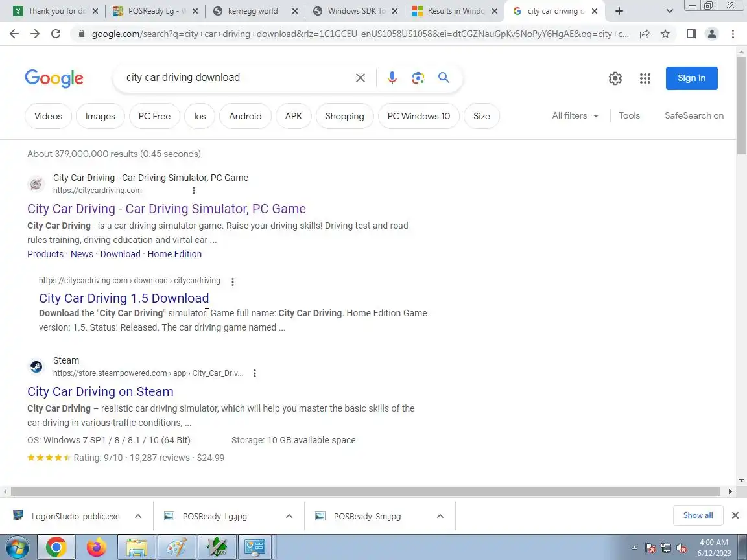Open Google quick settings gear
This screenshot has width=747, height=560.
[615, 78]
